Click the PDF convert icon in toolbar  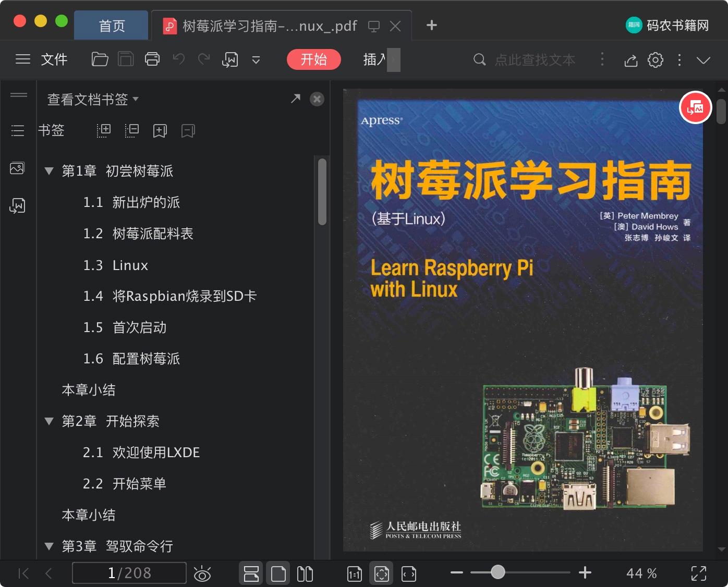click(x=230, y=60)
